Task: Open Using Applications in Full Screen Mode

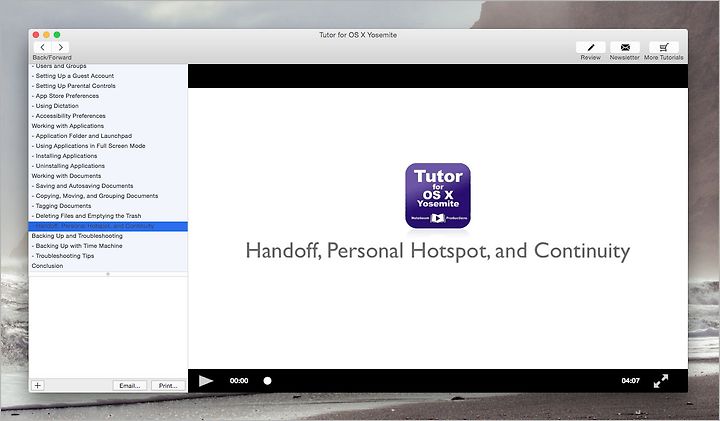Action: tap(108, 146)
